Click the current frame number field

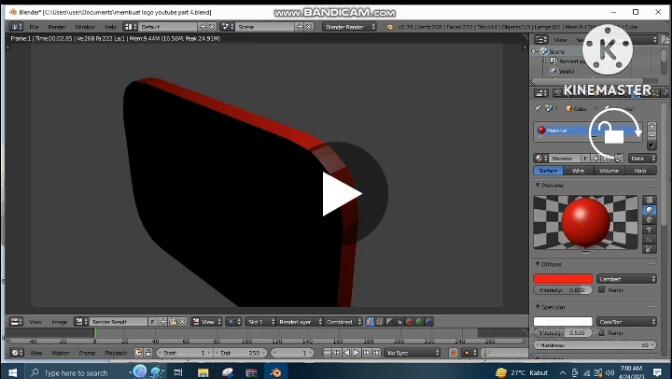coord(292,353)
